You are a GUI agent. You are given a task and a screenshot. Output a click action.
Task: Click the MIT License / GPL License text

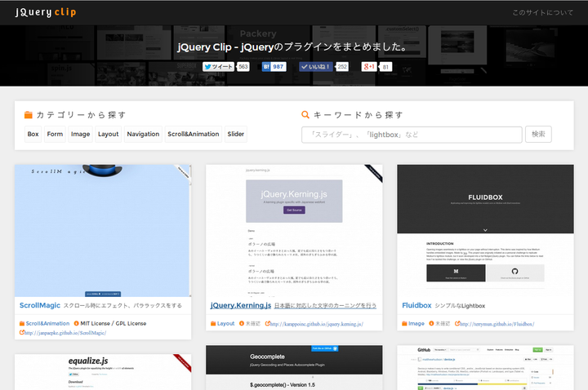click(x=114, y=323)
